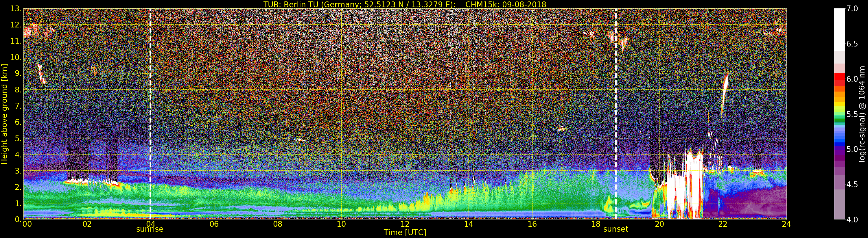Click the dashed sunrise line marker
868x238 pixels.
click(x=150, y=114)
